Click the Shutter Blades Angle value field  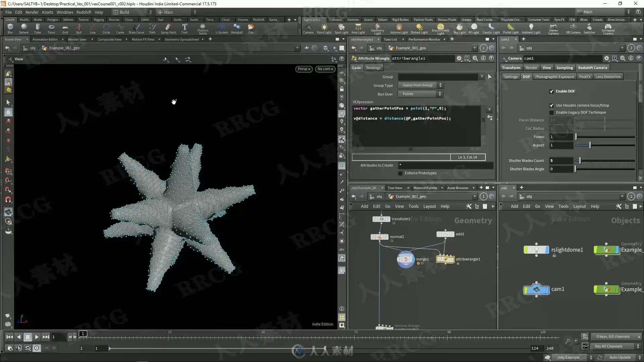tap(561, 169)
